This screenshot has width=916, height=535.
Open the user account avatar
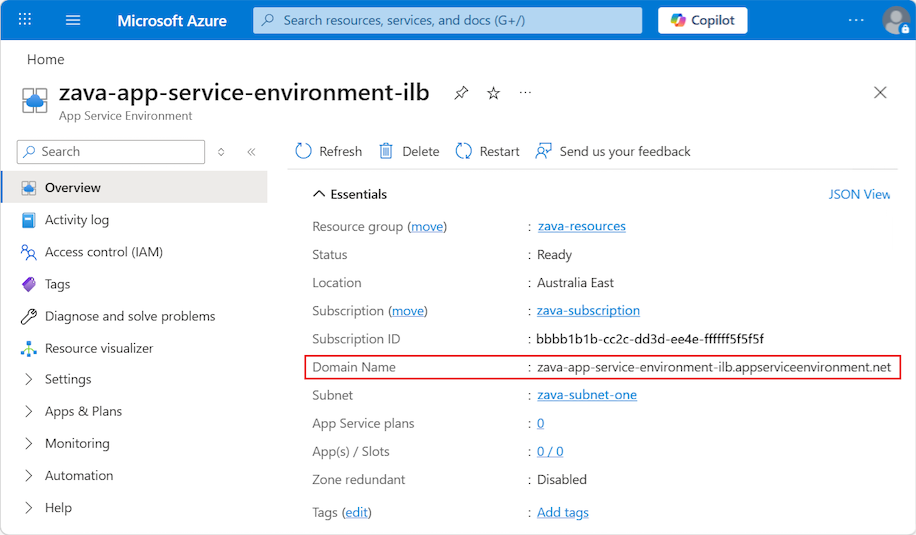point(896,20)
